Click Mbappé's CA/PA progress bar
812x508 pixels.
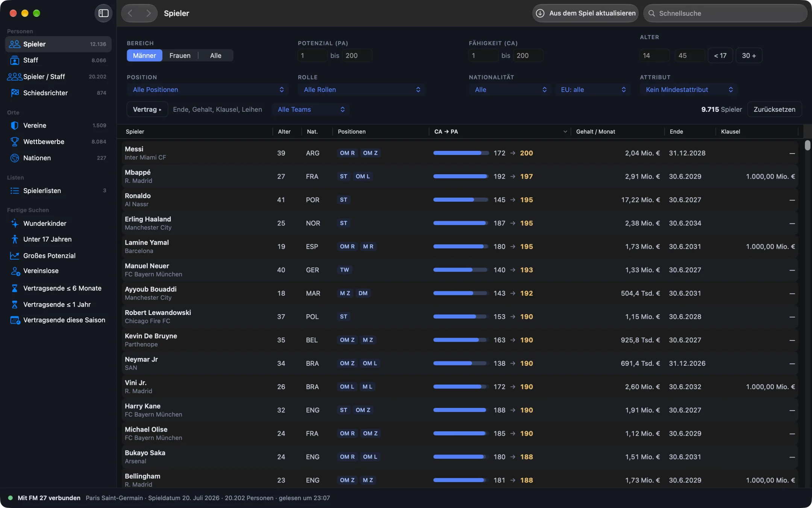461,176
